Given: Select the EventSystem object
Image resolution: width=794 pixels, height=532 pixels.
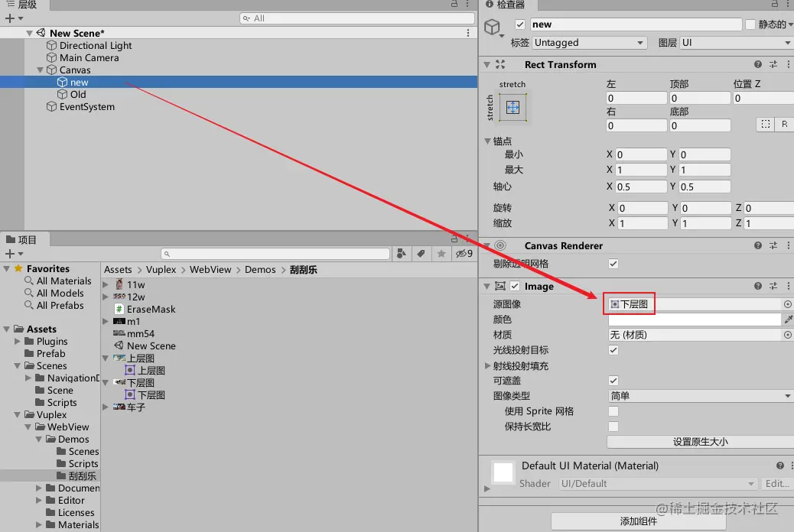Looking at the screenshot, I should [87, 107].
